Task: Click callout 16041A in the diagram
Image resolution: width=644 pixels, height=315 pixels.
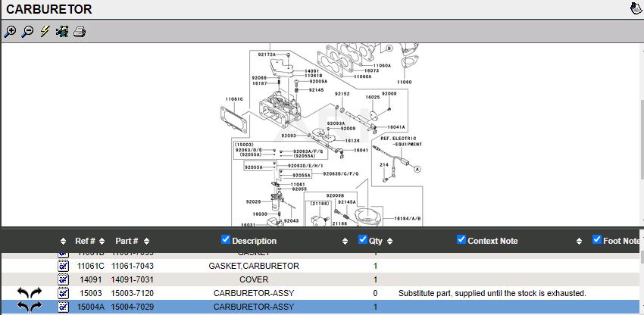Action: (x=395, y=127)
